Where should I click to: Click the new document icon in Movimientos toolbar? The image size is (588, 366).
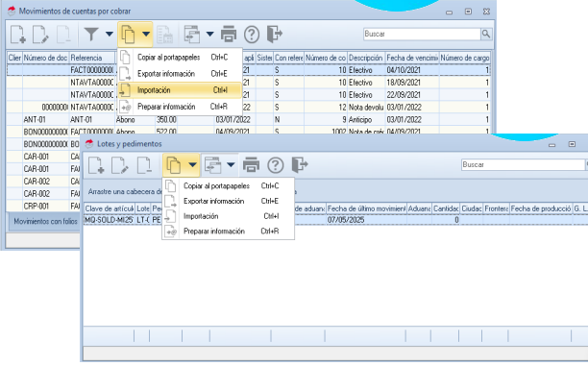(17, 35)
